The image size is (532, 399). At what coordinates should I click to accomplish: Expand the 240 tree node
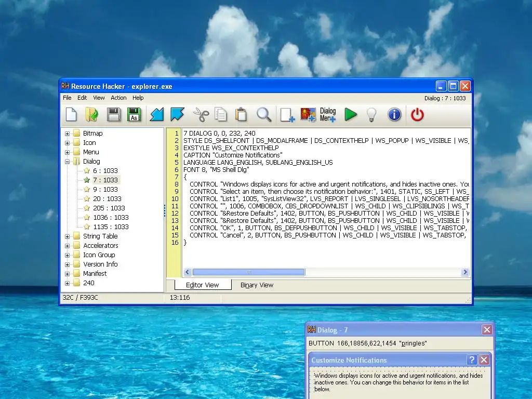67,283
